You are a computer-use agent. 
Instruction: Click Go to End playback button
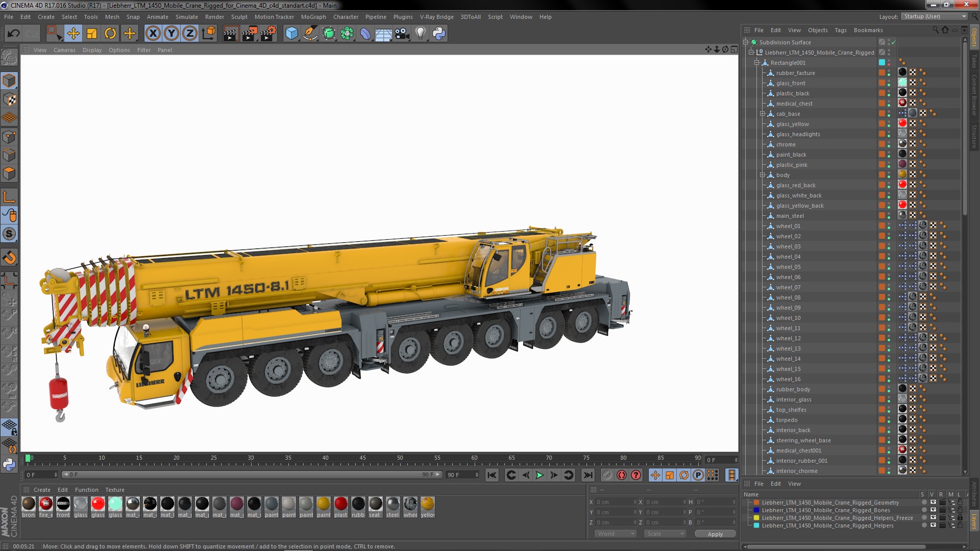588,475
